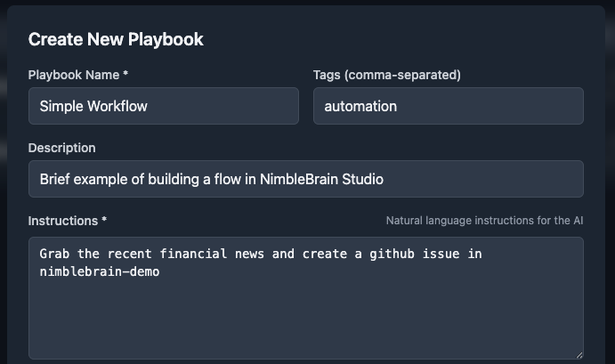
Task: Place cursor on "Simple Workflow" text
Action: [x=93, y=106]
